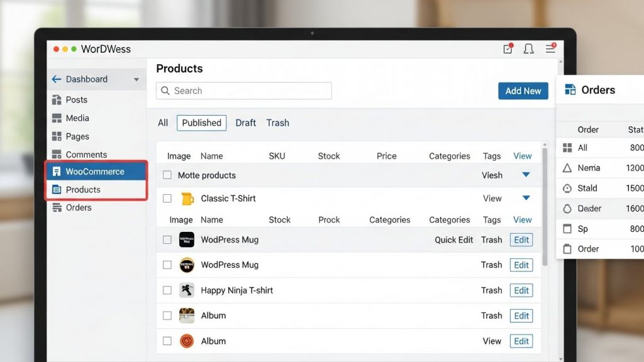Screen dimensions: 644x362
Task: Open the Happy Ninja T-shirt thumbnail
Action: [186, 290]
